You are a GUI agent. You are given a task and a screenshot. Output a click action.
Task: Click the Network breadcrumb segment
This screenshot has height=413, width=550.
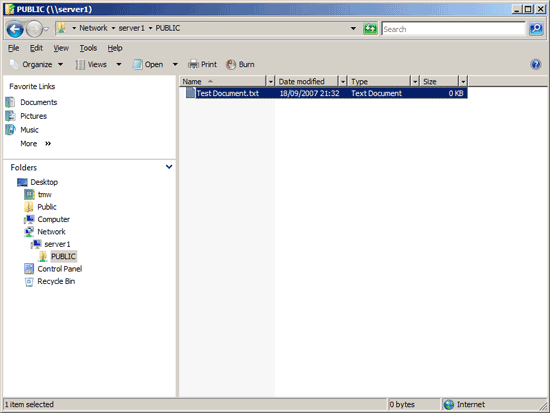pyautogui.click(x=93, y=28)
